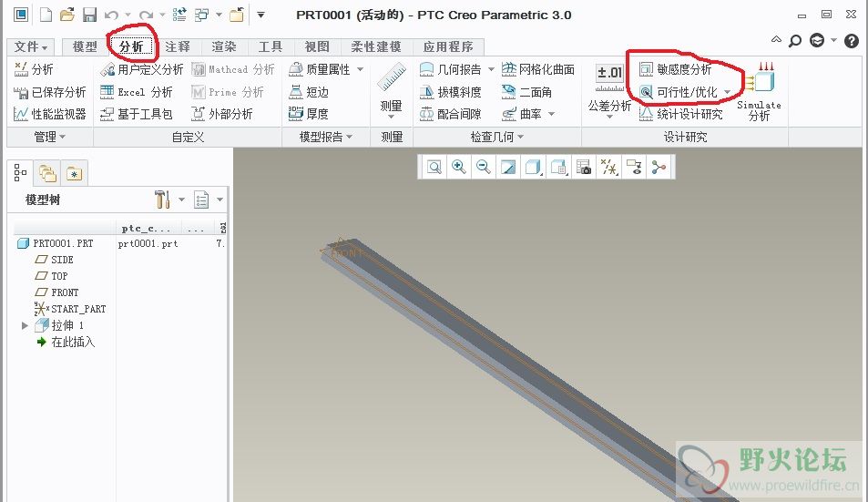Open 基于工具包 analysis
868x502 pixels.
click(137, 114)
